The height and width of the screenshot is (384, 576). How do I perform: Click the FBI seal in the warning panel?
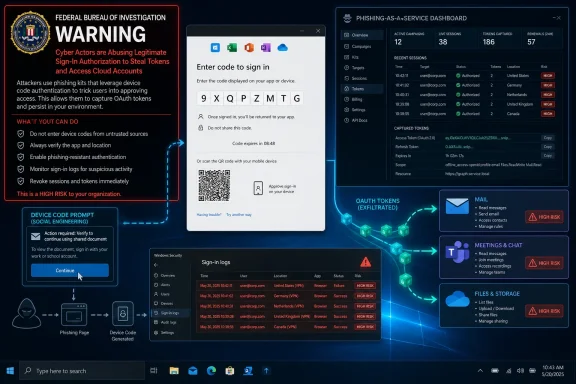(30, 32)
